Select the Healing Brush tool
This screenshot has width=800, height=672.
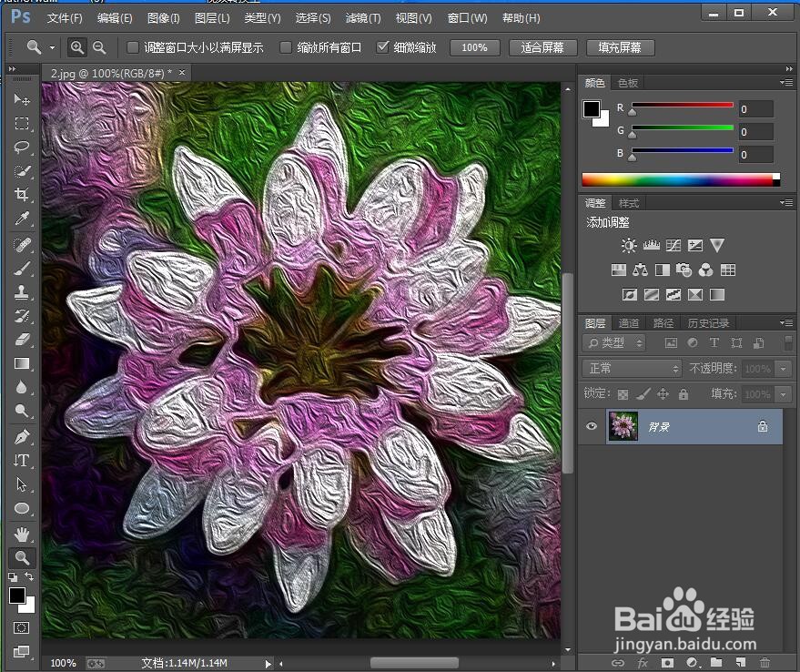point(22,245)
